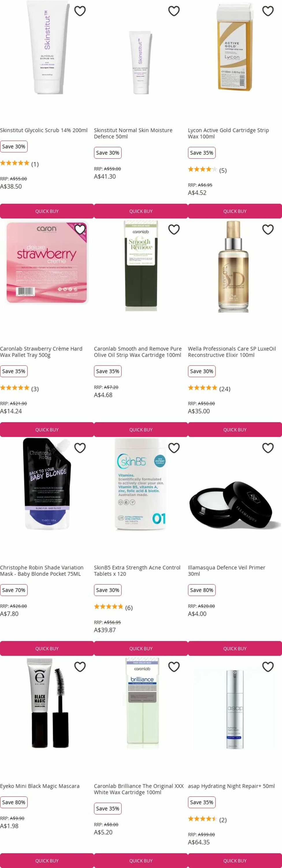Add Skinstitut Glycolic Scrub to wishlist
This screenshot has height=868, width=282.
(80, 11)
